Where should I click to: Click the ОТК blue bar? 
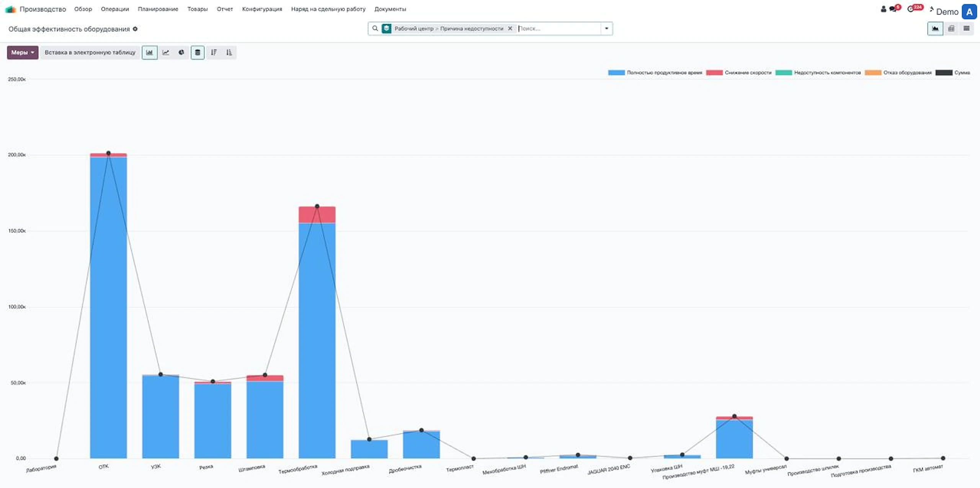pyautogui.click(x=108, y=307)
